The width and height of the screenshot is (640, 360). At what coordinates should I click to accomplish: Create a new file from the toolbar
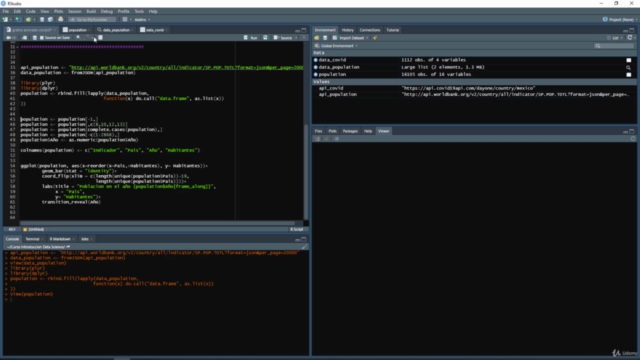(5, 20)
